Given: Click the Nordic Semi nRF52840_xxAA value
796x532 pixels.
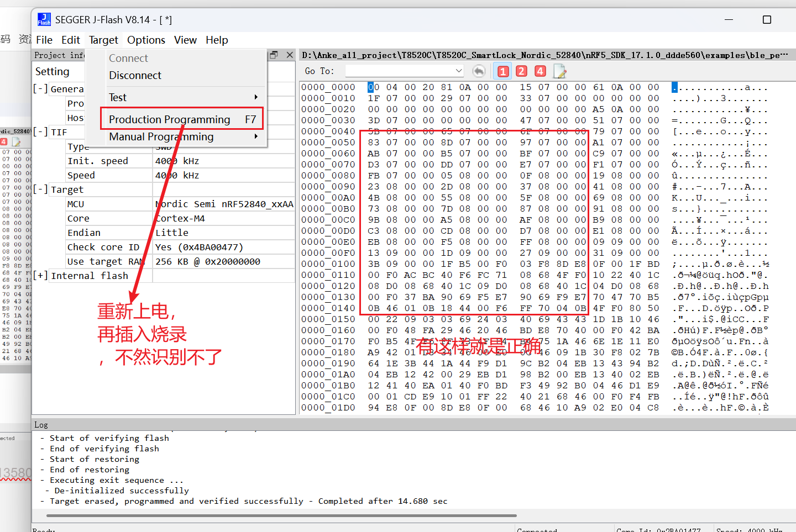Looking at the screenshot, I should click(224, 204).
